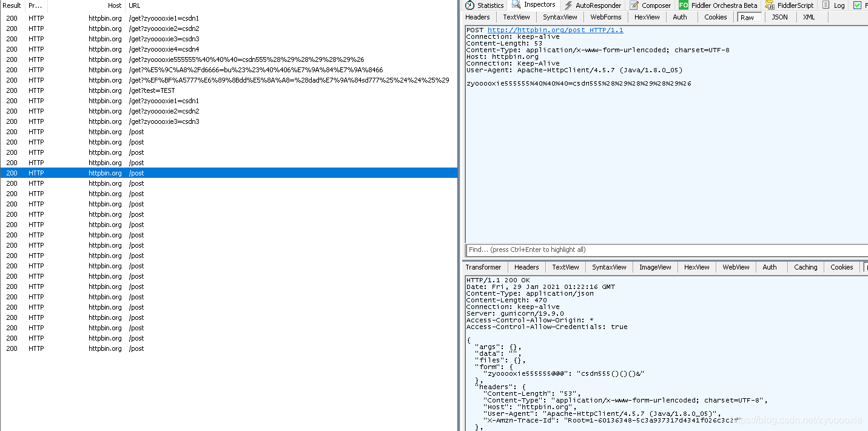Click the Server: gunicorn/19.9.0 line
868x431 pixels.
(515, 313)
